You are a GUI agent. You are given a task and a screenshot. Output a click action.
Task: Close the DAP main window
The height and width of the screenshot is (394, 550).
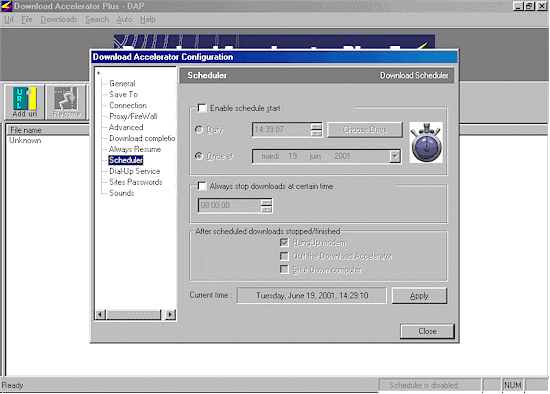pos(542,6)
